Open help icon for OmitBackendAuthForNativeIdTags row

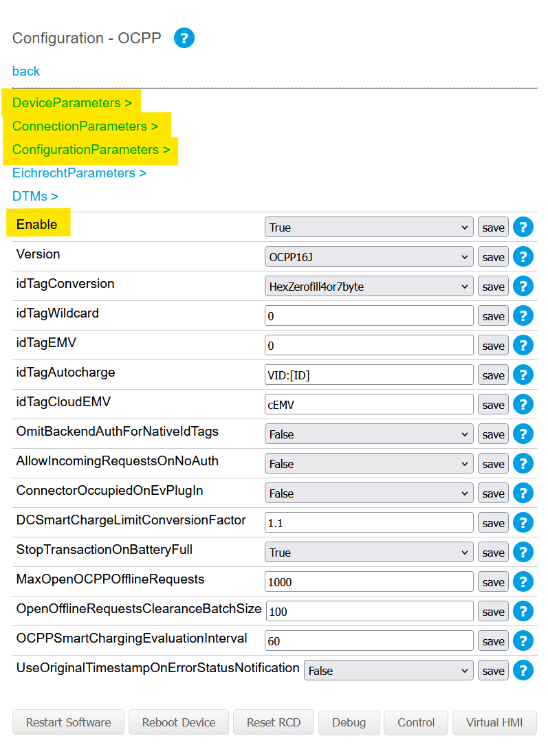pos(523,434)
